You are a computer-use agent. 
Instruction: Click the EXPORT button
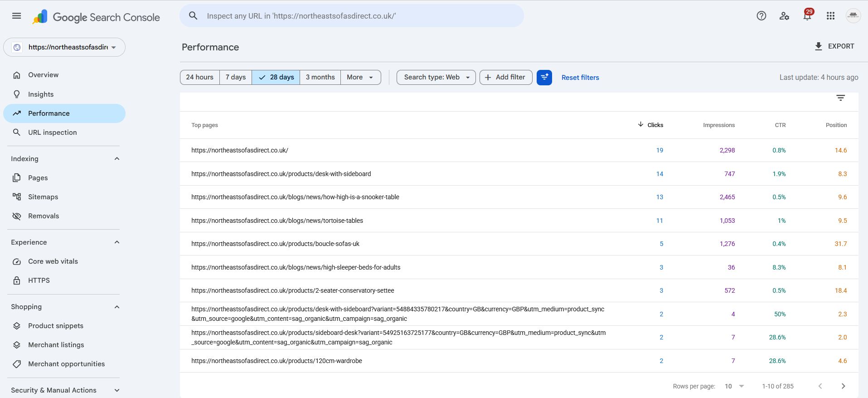pyautogui.click(x=834, y=46)
